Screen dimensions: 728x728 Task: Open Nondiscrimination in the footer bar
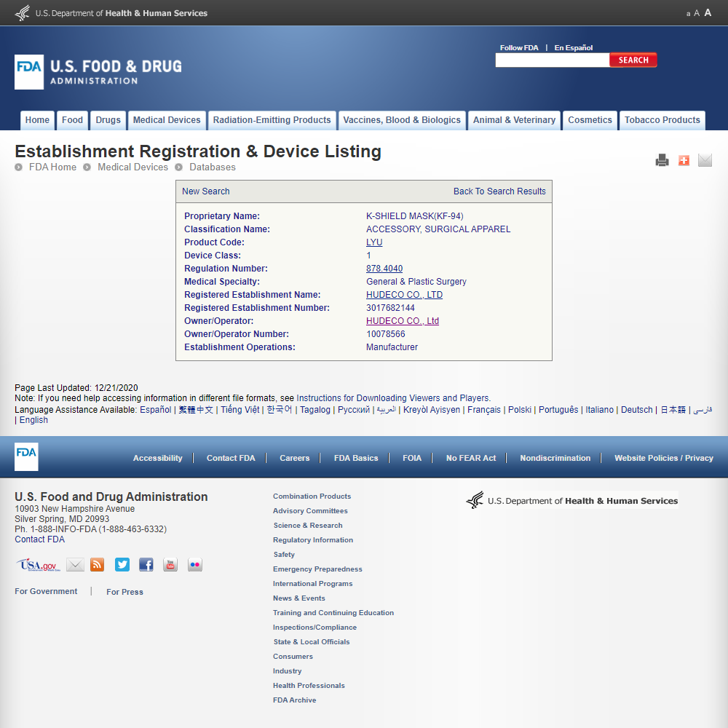[555, 458]
